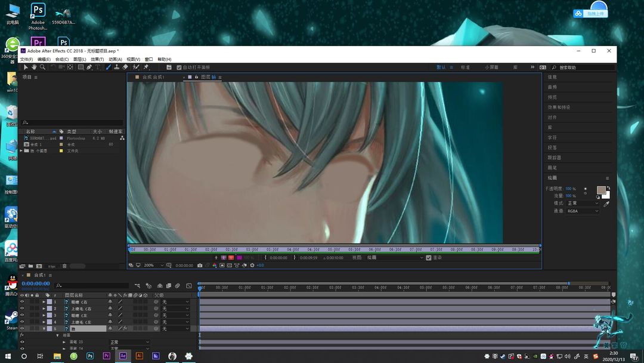The image size is (644, 363).
Task: Select the Selection arrow tool
Action: click(26, 67)
